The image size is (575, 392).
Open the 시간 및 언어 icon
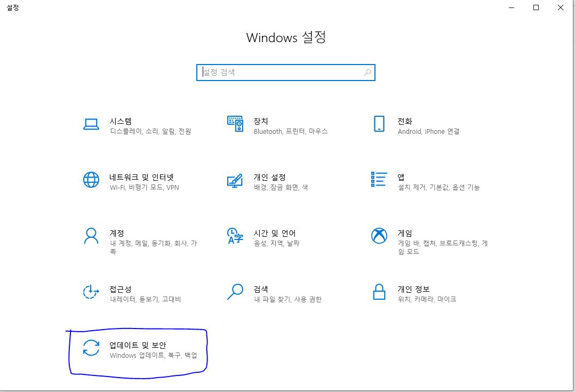[235, 236]
